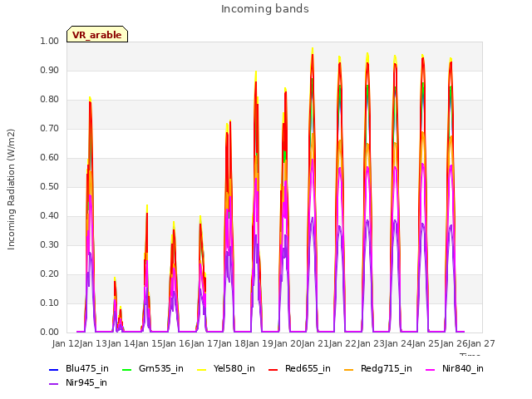Click the 0.60 y-axis tick label

50,157
